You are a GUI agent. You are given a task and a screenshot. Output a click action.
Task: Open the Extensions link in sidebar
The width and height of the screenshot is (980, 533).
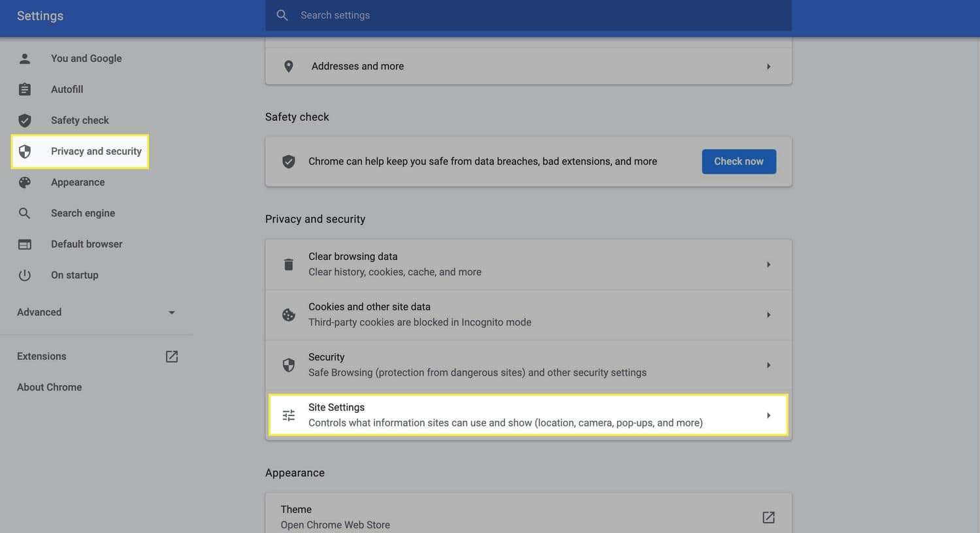[x=42, y=357]
